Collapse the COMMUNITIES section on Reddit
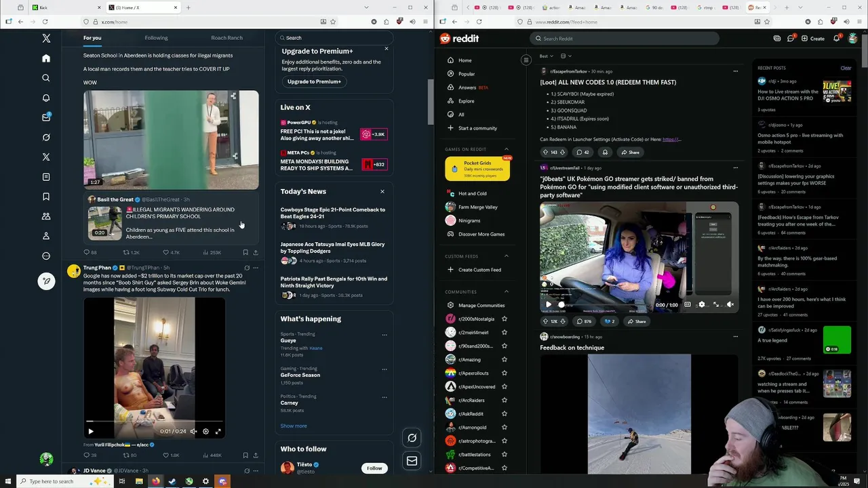 pyautogui.click(x=506, y=291)
